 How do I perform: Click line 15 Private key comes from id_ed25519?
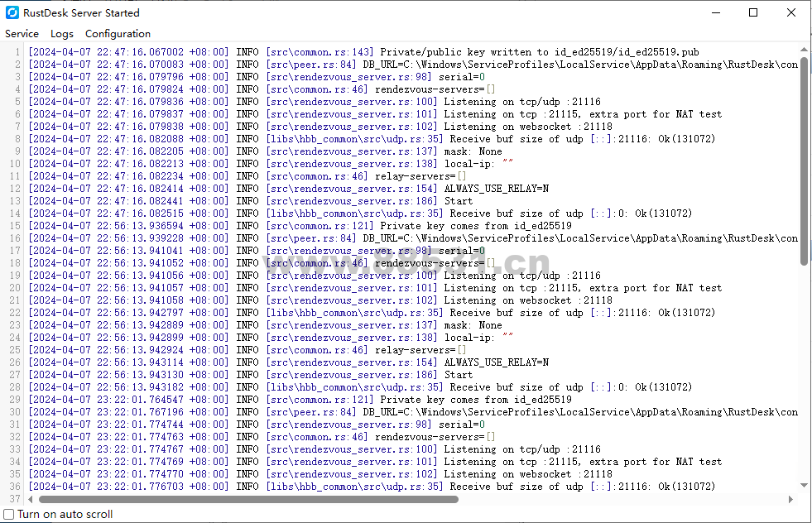(300, 226)
